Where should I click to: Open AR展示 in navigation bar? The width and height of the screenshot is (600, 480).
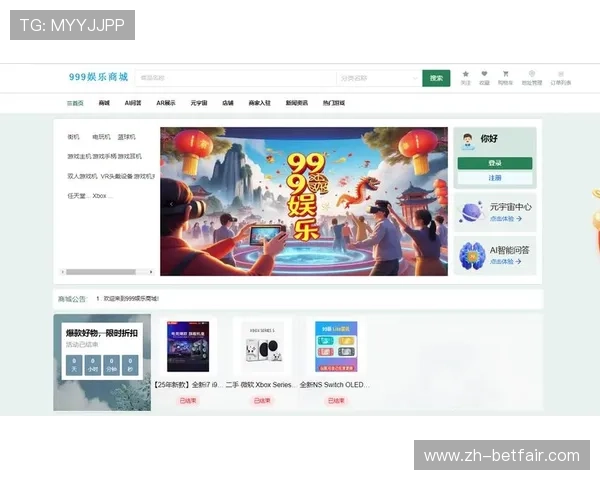166,103
